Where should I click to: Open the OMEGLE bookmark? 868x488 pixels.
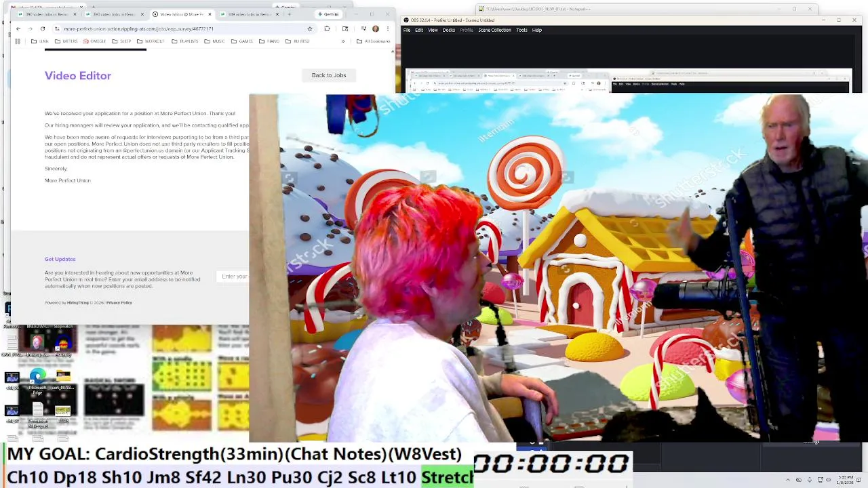pos(95,41)
